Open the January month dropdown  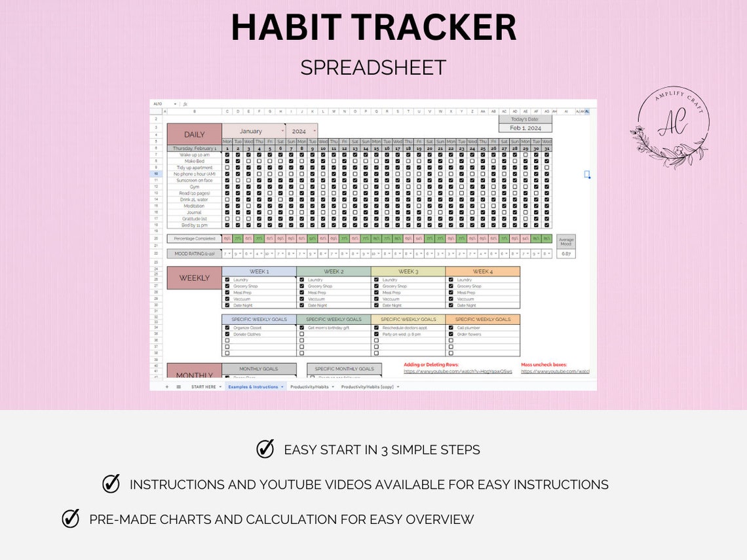pyautogui.click(x=282, y=132)
